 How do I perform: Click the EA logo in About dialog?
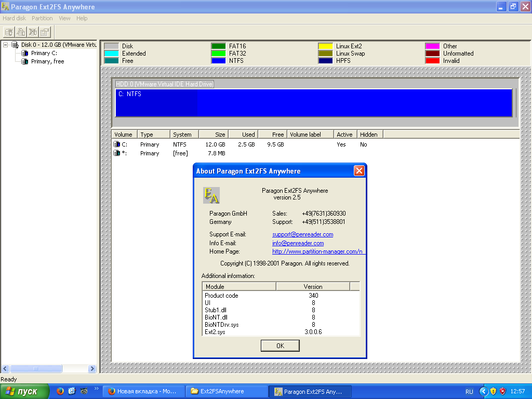pos(211,195)
